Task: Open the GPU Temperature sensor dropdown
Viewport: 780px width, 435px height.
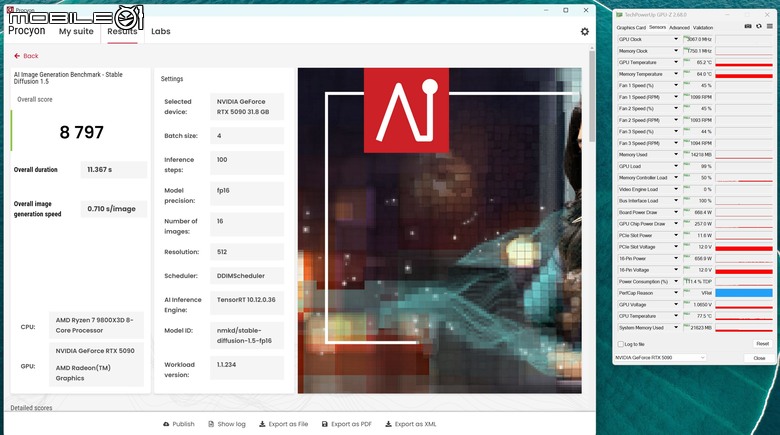Action: click(x=676, y=62)
